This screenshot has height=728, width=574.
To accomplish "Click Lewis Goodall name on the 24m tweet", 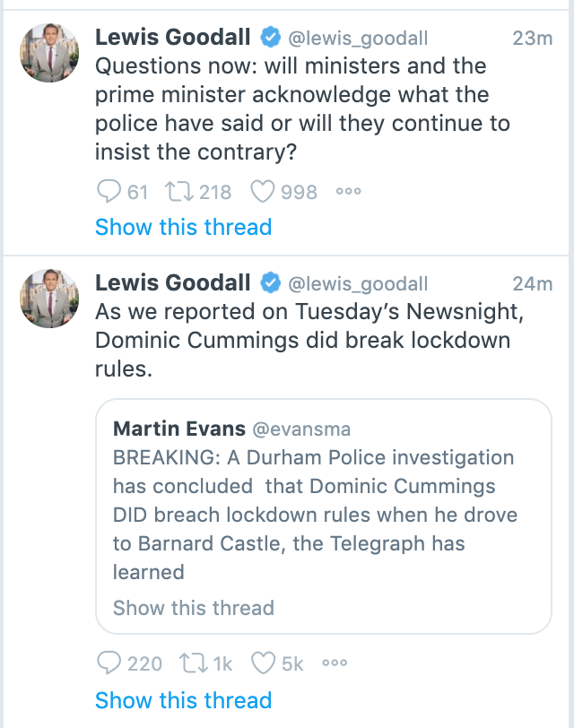I will 172,283.
